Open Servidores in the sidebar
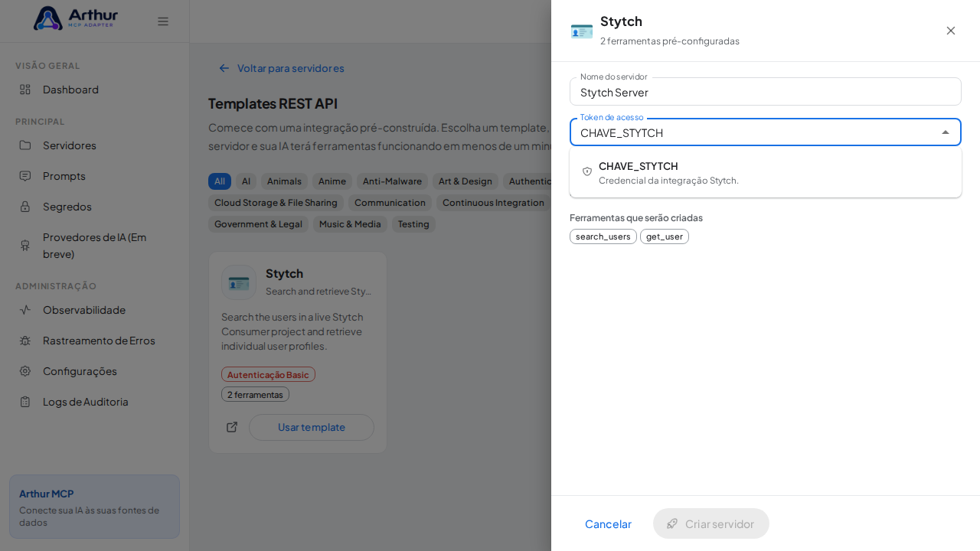This screenshot has width=980, height=551. [95, 145]
